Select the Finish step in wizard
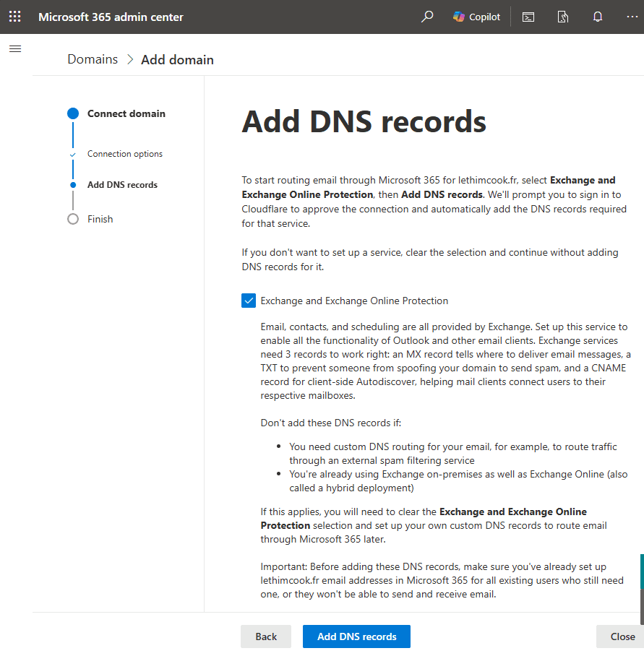 coord(100,219)
